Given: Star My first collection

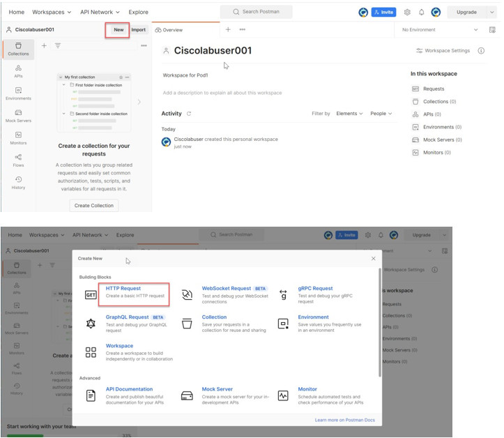Looking at the screenshot, I should coord(121,77).
